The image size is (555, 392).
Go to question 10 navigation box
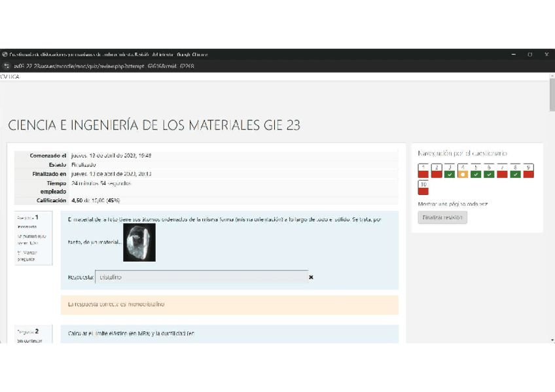[423, 188]
